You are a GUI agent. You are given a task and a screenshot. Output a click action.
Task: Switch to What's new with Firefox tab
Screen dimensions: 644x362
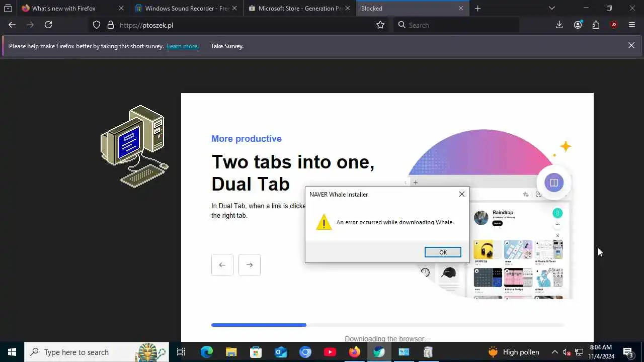pos(73,8)
